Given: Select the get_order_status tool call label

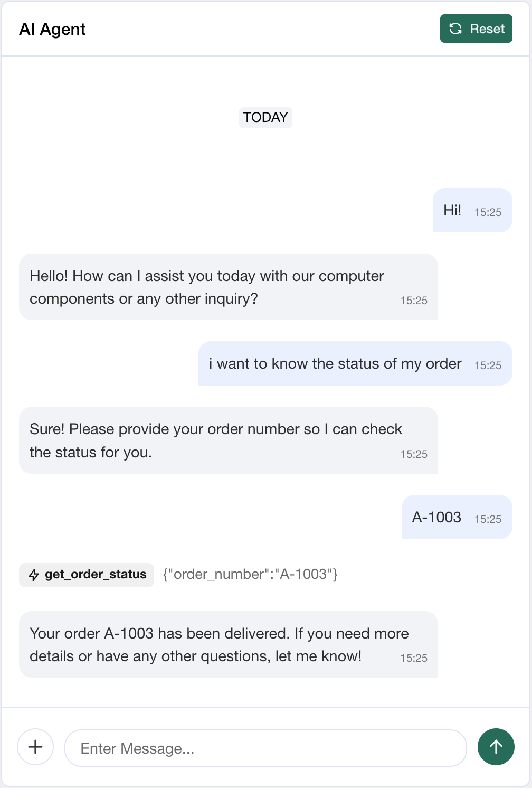Looking at the screenshot, I should (96, 575).
